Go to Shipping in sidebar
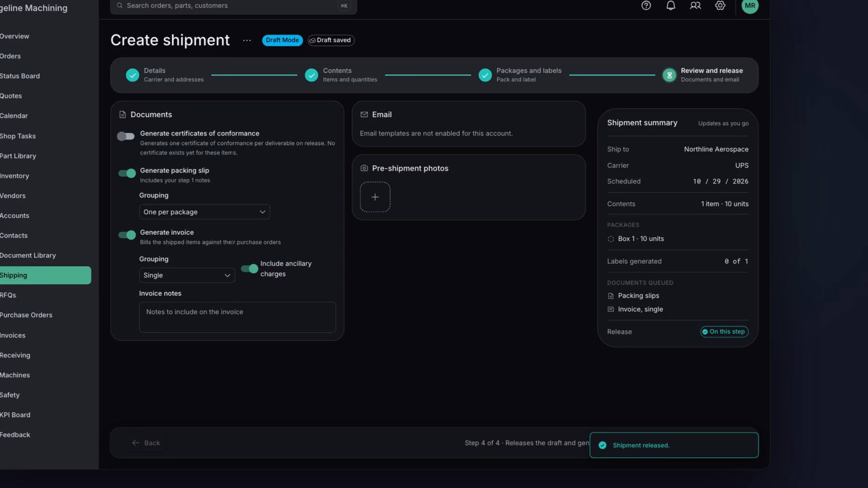 coord(45,275)
